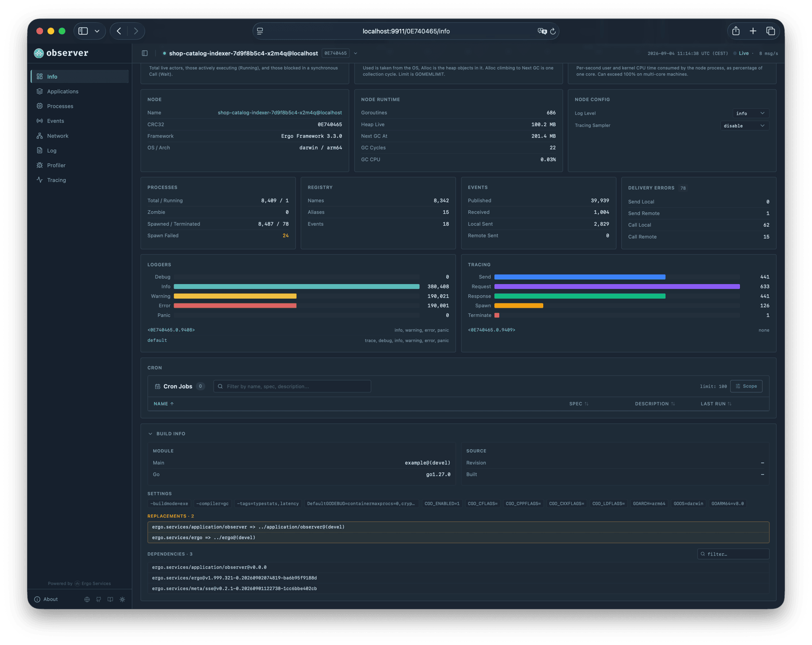Click the observer logo icon
Image resolution: width=812 pixels, height=645 pixels.
39,53
